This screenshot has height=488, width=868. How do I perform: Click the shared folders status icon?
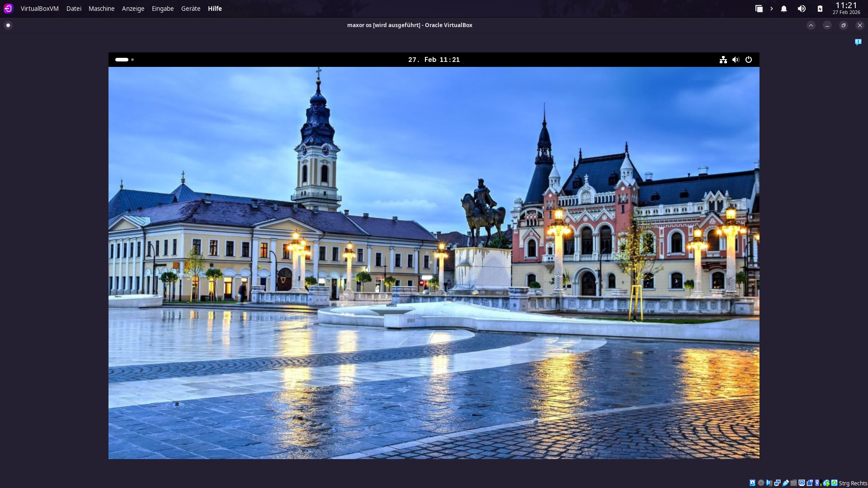tap(793, 483)
